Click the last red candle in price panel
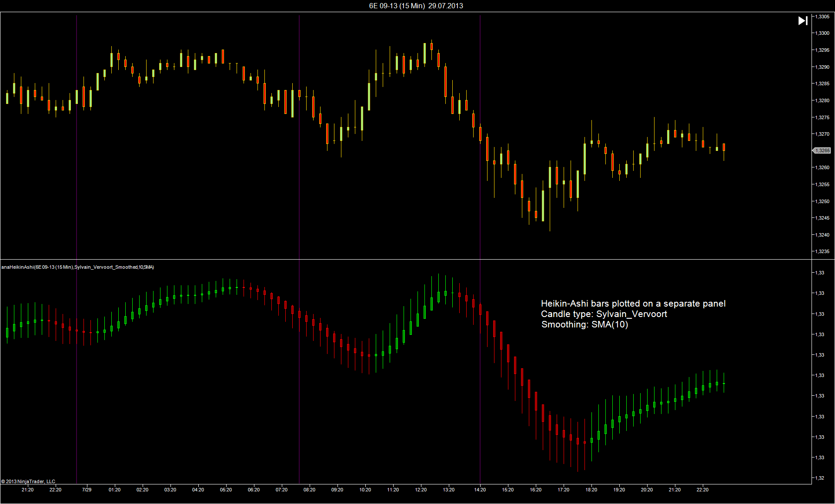Image resolution: width=835 pixels, height=504 pixels. pyautogui.click(x=724, y=147)
